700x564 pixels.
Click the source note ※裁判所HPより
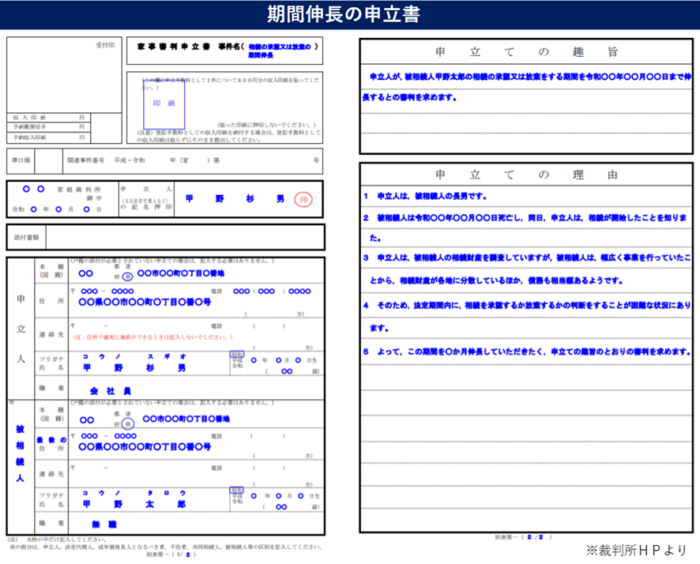click(636, 551)
